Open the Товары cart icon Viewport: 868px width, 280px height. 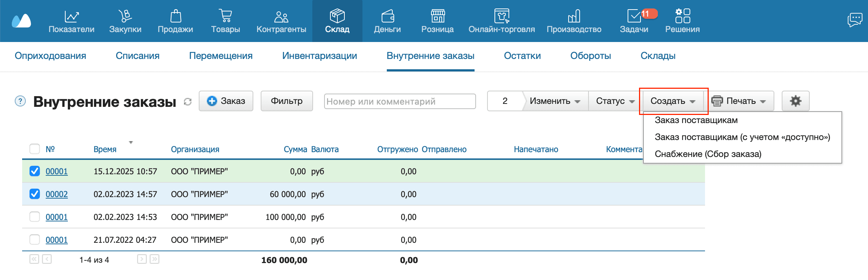pyautogui.click(x=225, y=16)
